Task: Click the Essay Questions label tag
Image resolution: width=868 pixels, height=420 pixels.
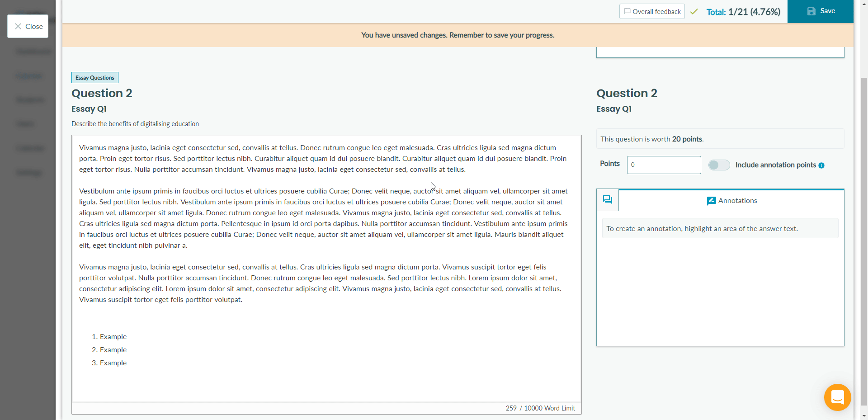Action: (x=94, y=77)
